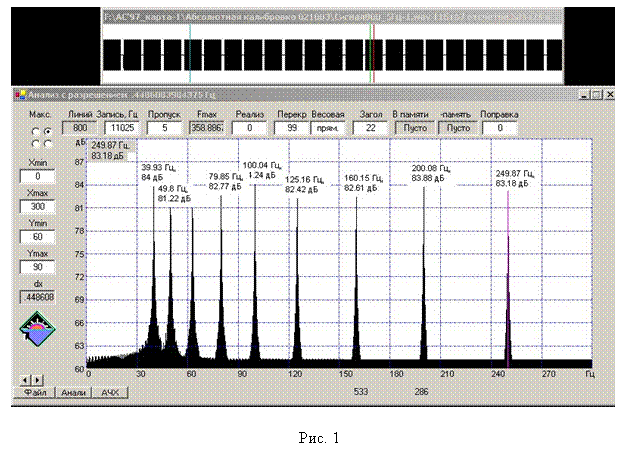The width and height of the screenshot is (628, 460).
Task: Select the bottom-right radio button under Макс.
Action: pos(47,143)
